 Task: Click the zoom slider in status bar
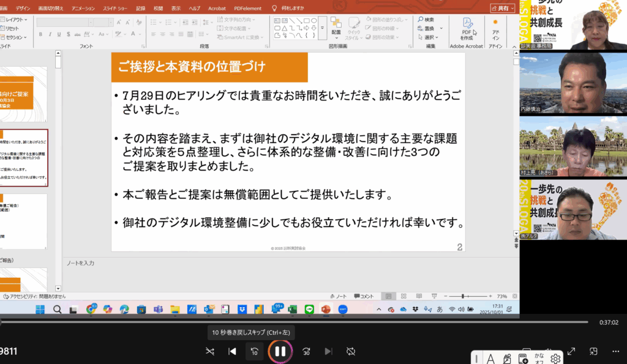pyautogui.click(x=464, y=296)
